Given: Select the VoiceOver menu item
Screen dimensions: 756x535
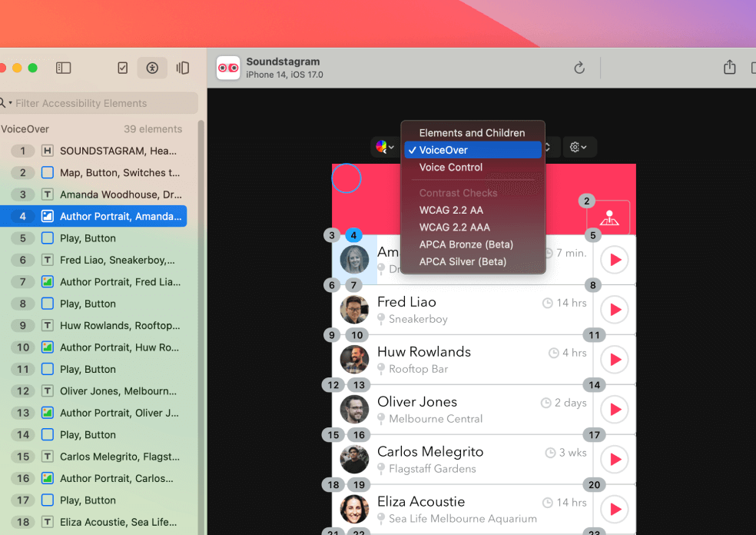Looking at the screenshot, I should click(472, 150).
